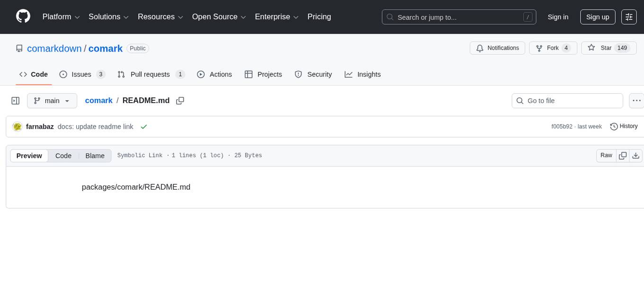Open the advanced search filters icon
This screenshot has width=644, height=296.
click(629, 17)
